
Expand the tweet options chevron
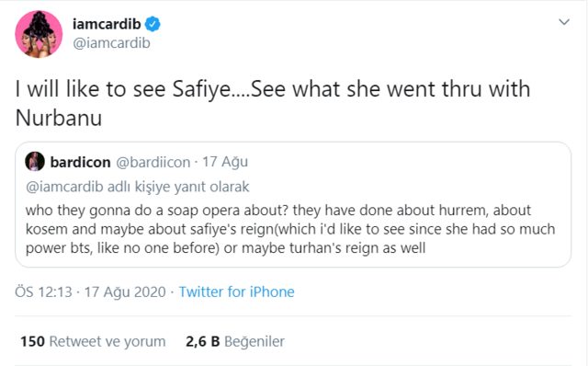[564, 22]
